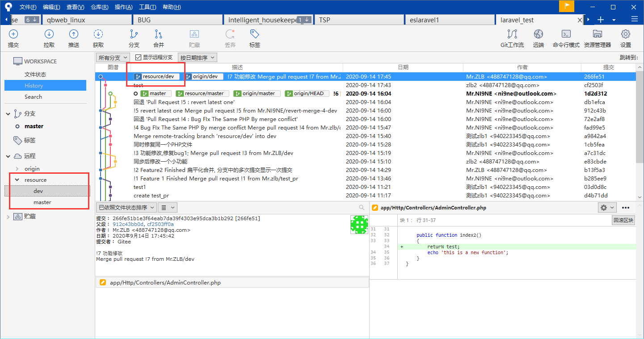
Task: Click the 标签 (Tag) toolbar icon
Action: coord(255,34)
